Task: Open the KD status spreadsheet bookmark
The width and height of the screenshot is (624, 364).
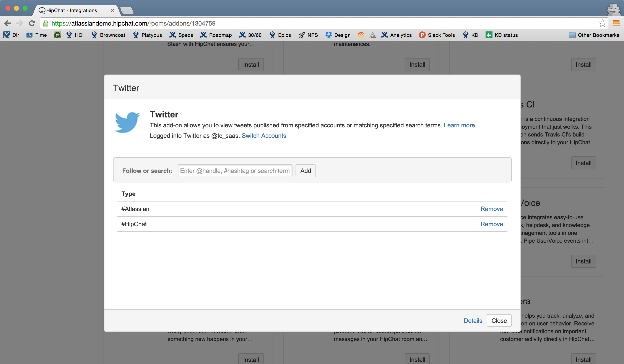Action: tap(502, 35)
